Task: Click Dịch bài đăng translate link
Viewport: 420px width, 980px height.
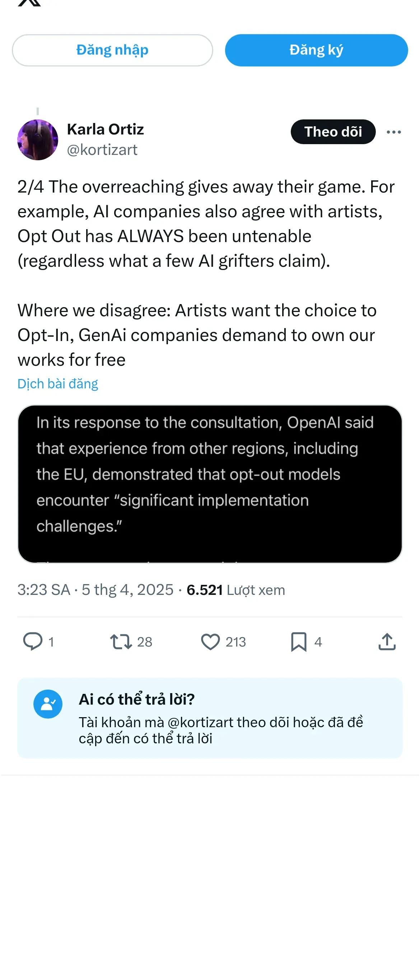Action: pyautogui.click(x=58, y=384)
